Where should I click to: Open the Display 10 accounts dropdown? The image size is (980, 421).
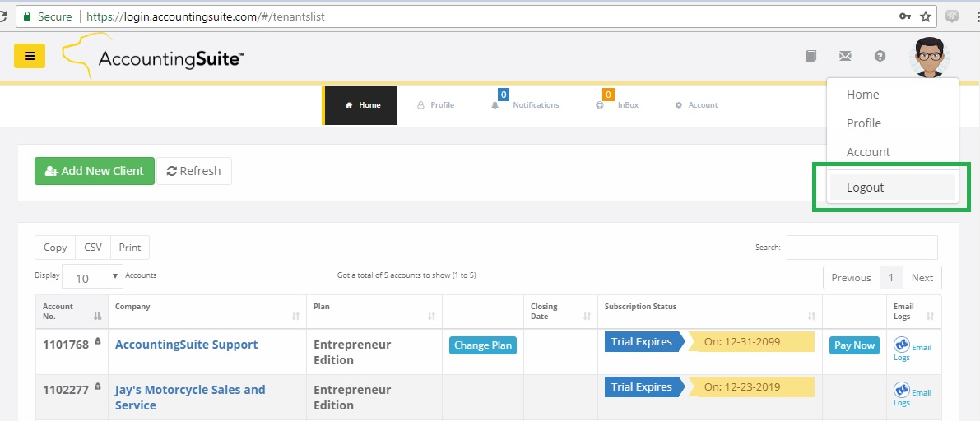(x=92, y=277)
